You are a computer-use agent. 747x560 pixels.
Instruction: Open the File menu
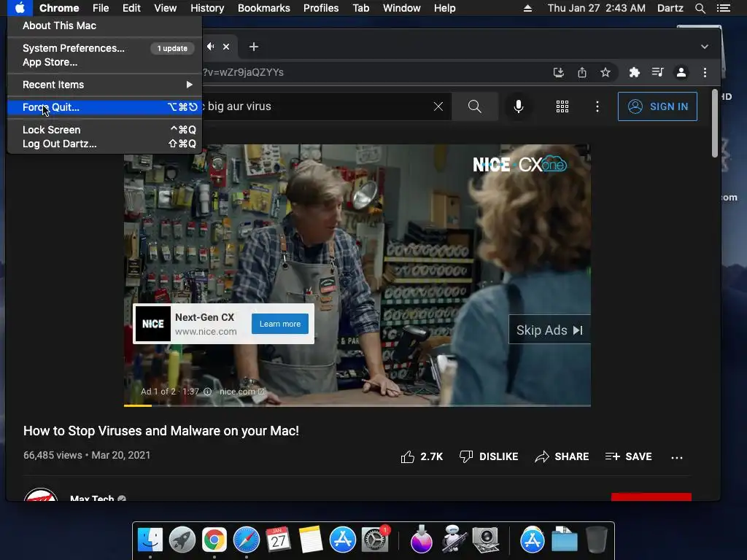pyautogui.click(x=101, y=8)
